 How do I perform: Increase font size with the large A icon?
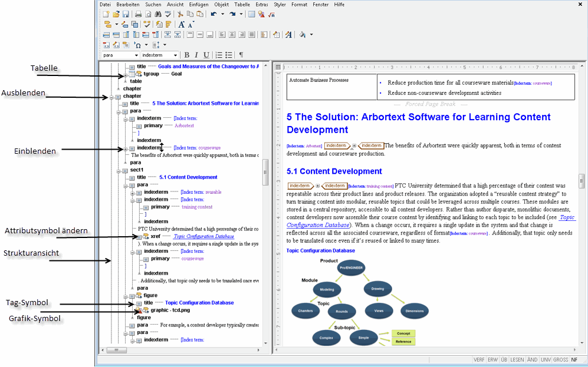pyautogui.click(x=182, y=24)
